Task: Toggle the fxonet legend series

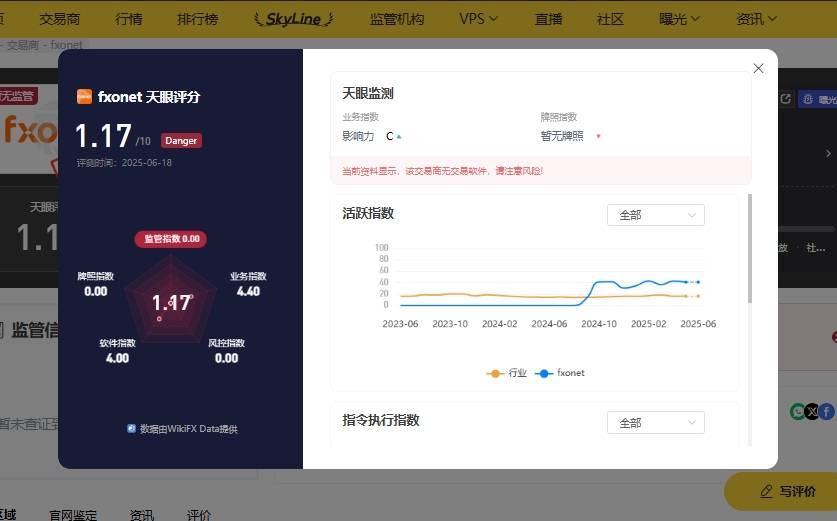Action: point(559,373)
